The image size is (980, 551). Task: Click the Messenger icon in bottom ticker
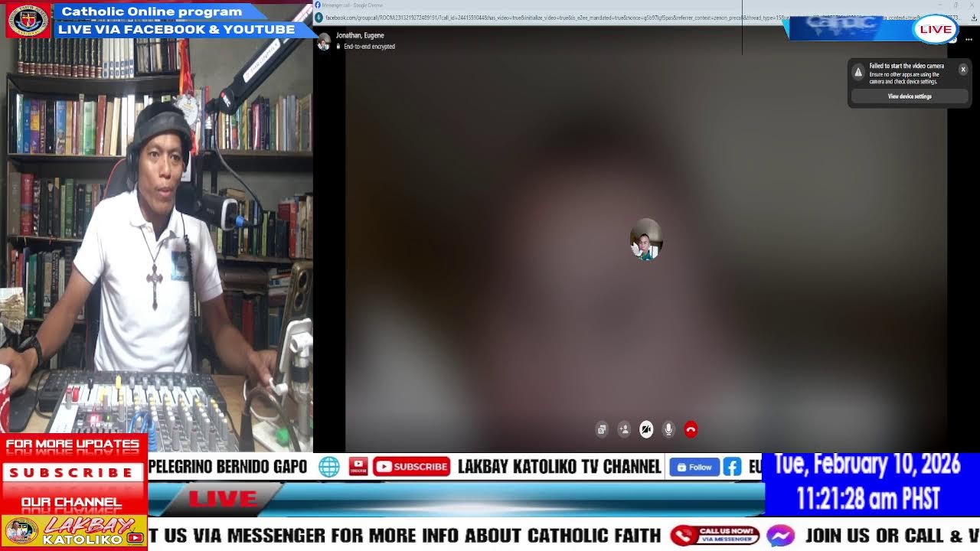(x=780, y=536)
